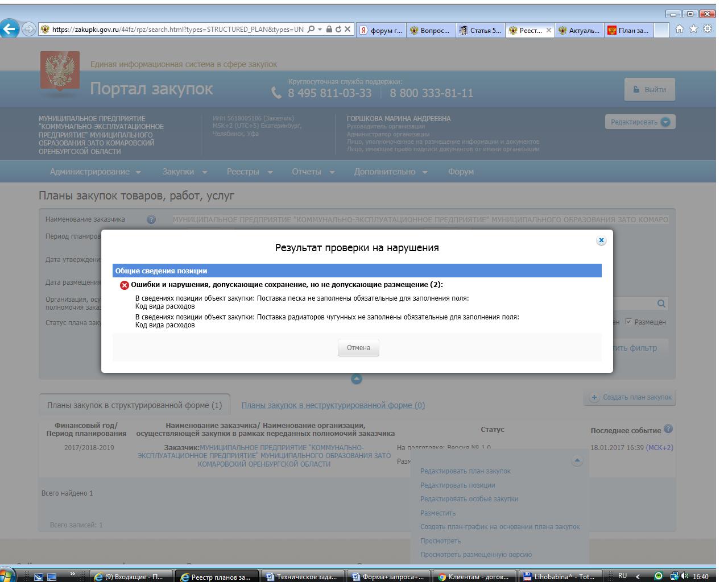
Task: Open Техническое задание Word document in taskbar
Action: click(x=303, y=576)
